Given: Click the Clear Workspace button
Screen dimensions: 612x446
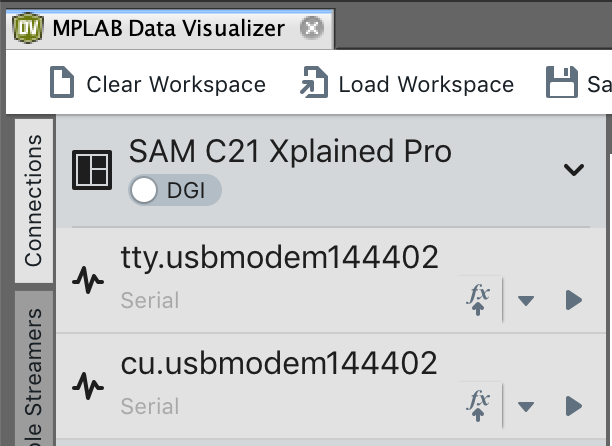Looking at the screenshot, I should 158,84.
